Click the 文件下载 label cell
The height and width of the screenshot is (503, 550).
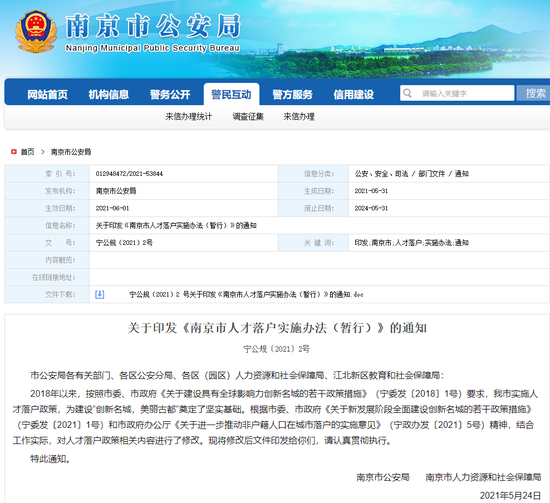[x=47, y=294]
